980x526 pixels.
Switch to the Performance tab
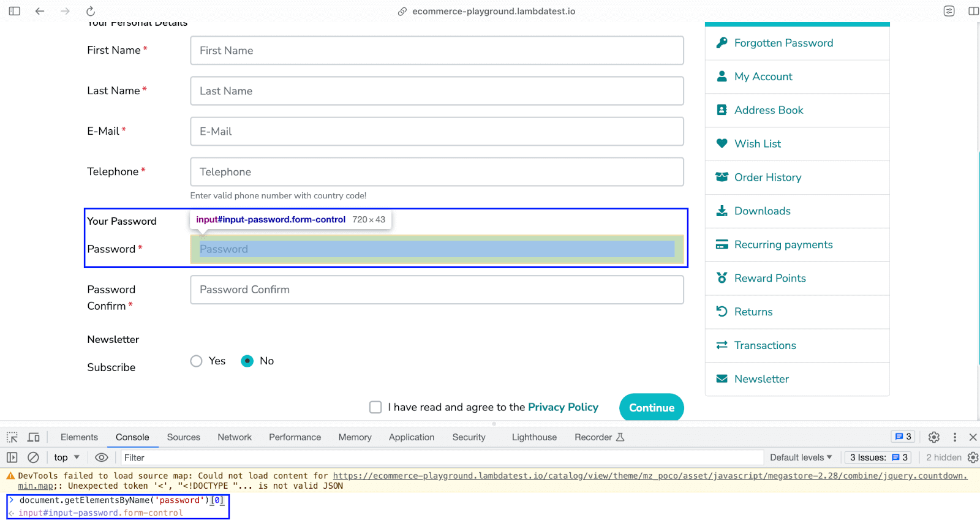point(295,437)
